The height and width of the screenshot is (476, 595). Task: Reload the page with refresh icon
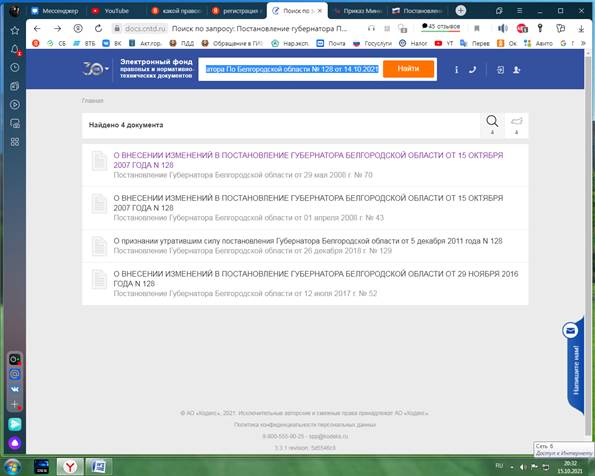(99, 28)
